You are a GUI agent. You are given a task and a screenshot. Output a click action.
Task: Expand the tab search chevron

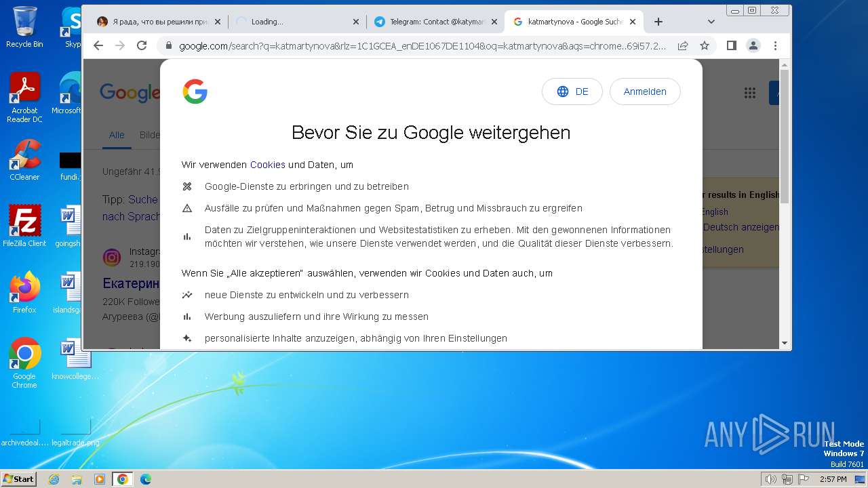pos(711,22)
